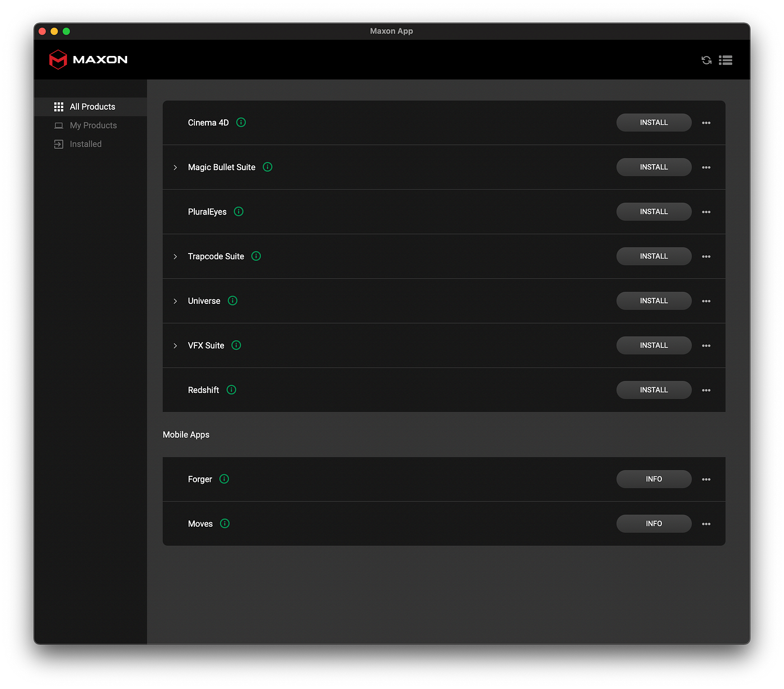Viewport: 784px width, 689px height.
Task: Click the green full-screen window button
Action: pos(66,31)
